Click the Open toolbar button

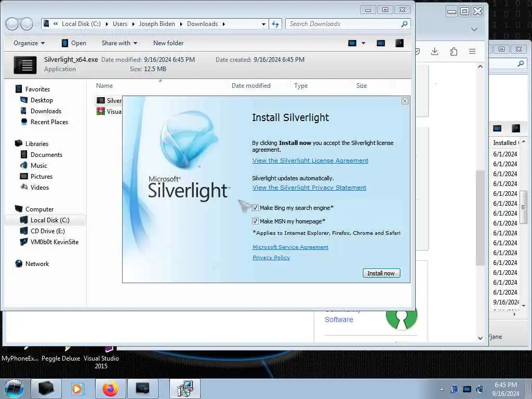74,43
